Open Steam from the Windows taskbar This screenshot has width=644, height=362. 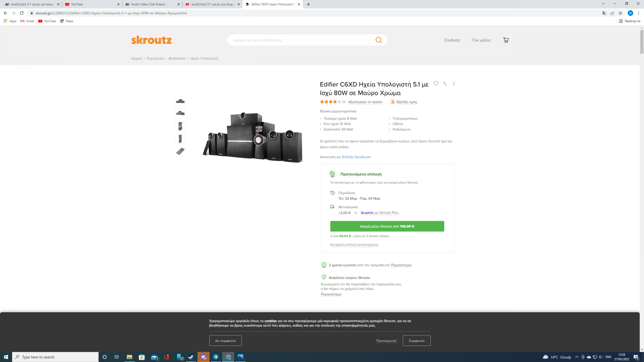coord(191,357)
